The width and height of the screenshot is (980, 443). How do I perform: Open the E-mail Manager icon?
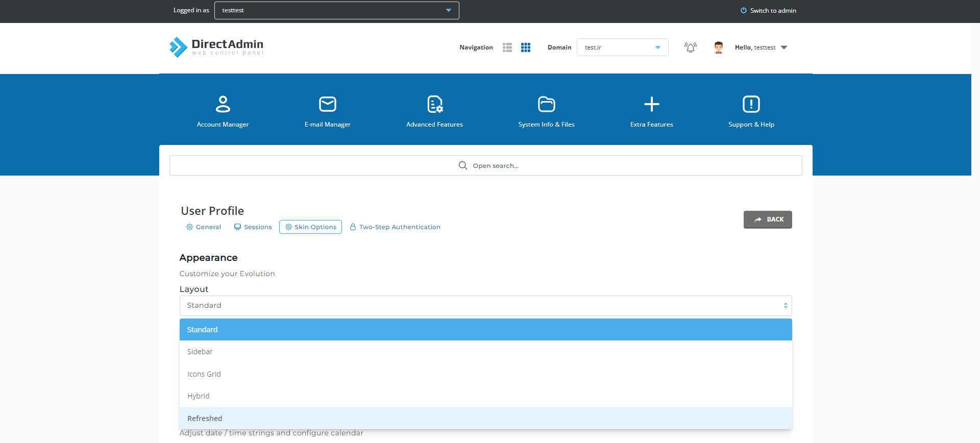tap(327, 104)
